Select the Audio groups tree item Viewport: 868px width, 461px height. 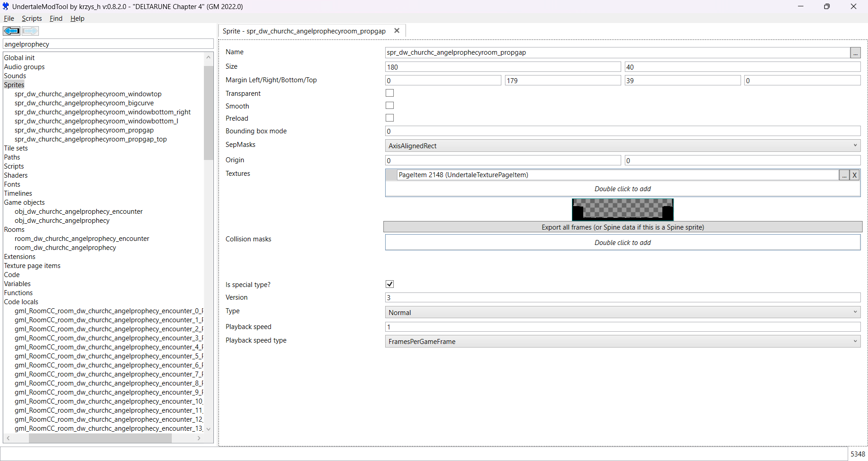pyautogui.click(x=24, y=67)
